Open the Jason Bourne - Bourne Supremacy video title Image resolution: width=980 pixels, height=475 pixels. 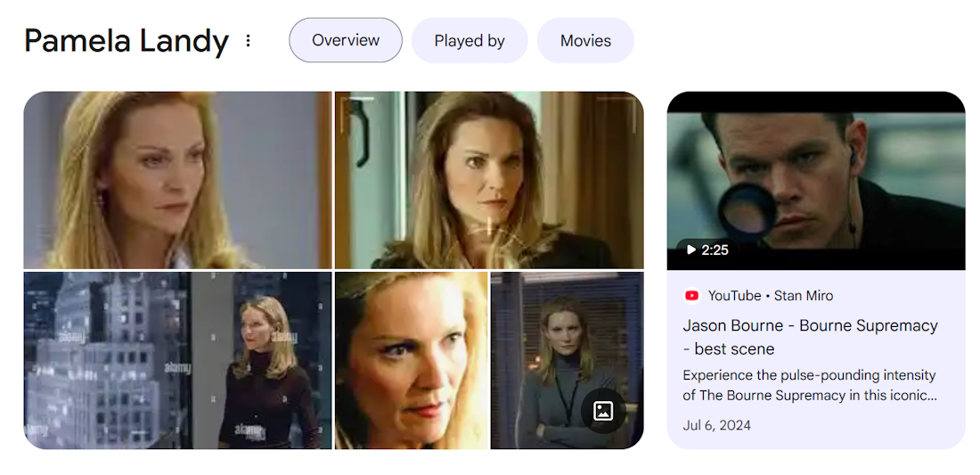[810, 337]
